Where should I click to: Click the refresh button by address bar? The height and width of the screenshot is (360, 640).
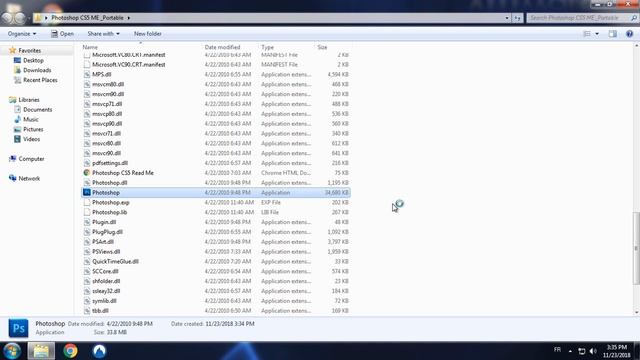click(x=518, y=18)
